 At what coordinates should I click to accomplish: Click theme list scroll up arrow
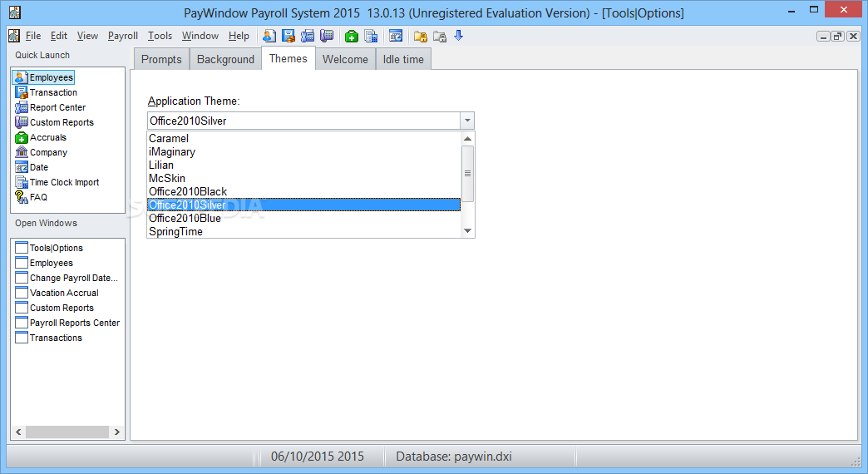pyautogui.click(x=468, y=138)
